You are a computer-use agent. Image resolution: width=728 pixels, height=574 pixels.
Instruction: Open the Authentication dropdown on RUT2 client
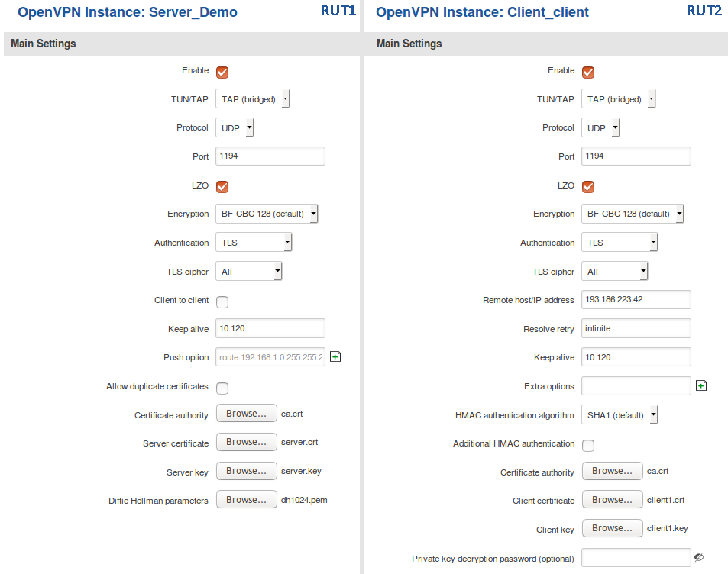pos(620,242)
